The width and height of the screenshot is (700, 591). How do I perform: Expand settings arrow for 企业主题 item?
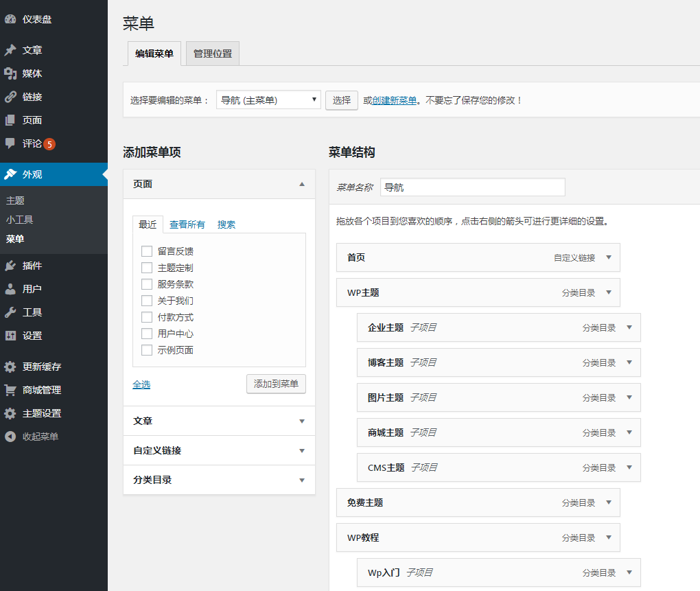click(629, 327)
